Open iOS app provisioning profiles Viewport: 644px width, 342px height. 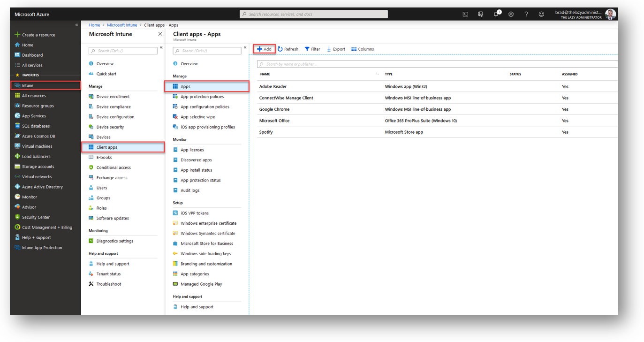pos(207,127)
